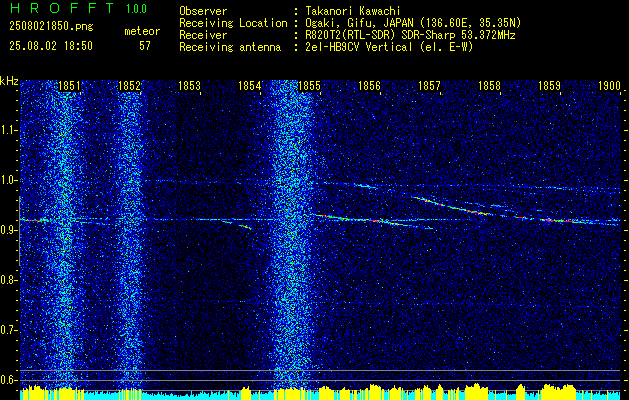
Task: Click the 1856 time marker
Action: click(x=369, y=86)
